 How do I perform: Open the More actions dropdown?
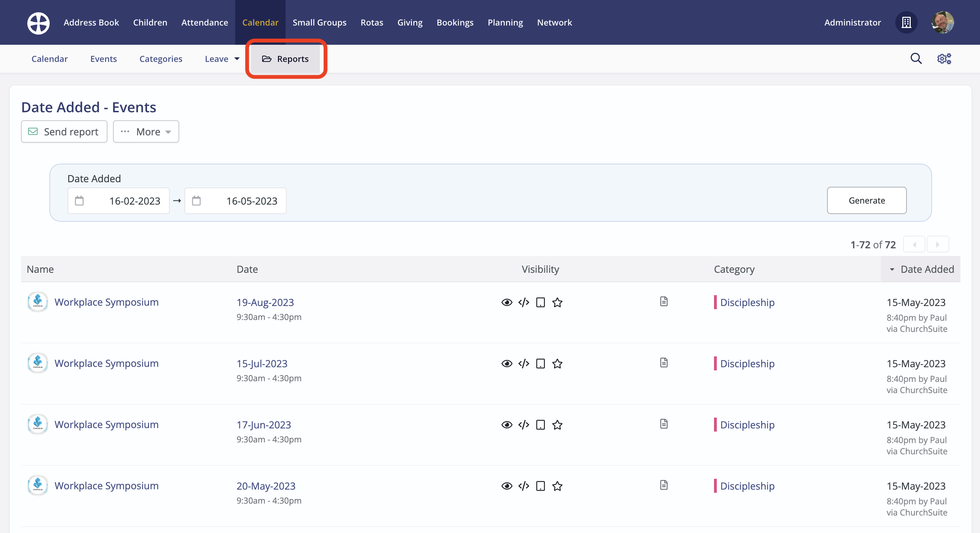[146, 132]
